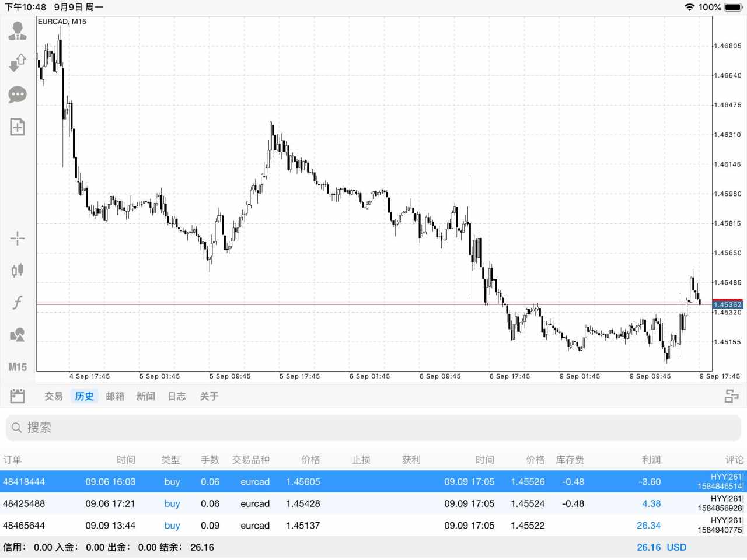Open the chat messages bubble icon
747x560 pixels.
click(x=18, y=94)
